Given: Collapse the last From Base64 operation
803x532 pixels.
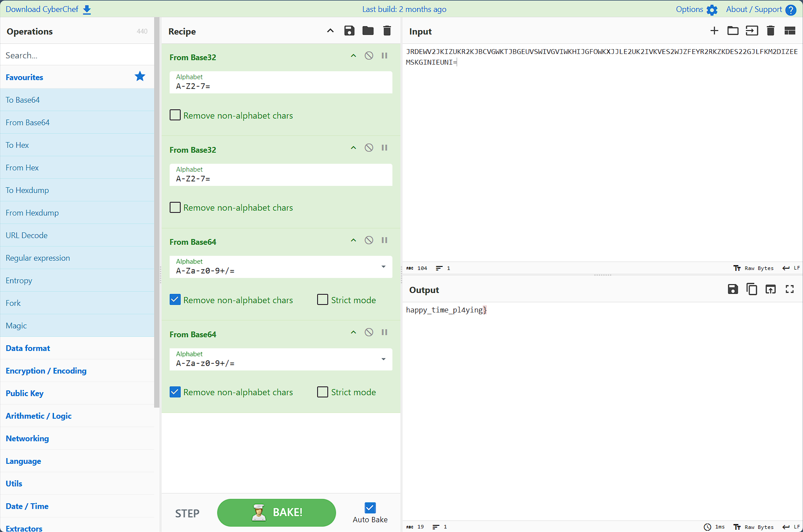Looking at the screenshot, I should coord(353,332).
